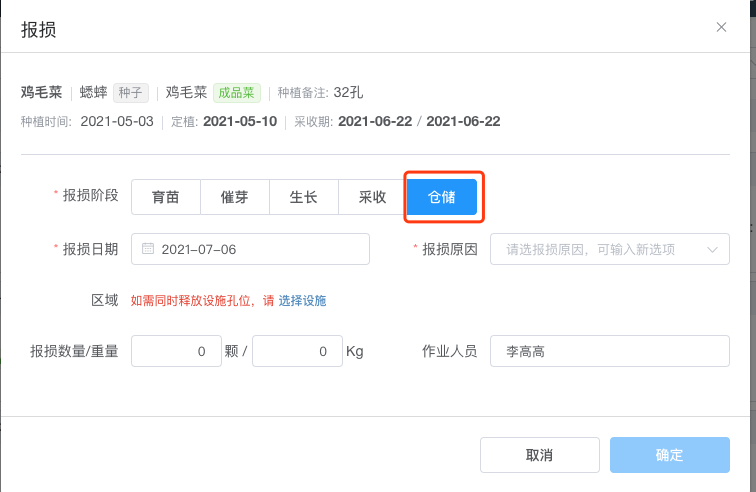Focus the loss weight field in Kg
The image size is (756, 492).
(x=297, y=351)
